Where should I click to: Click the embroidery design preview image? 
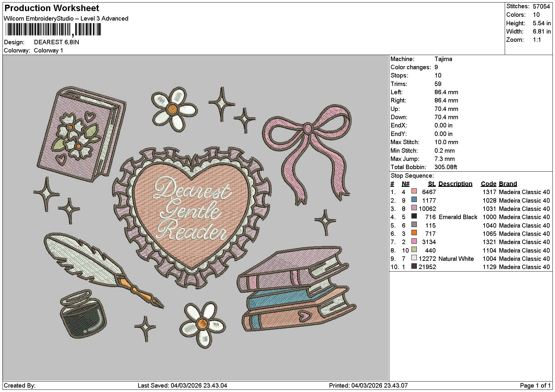(x=195, y=218)
